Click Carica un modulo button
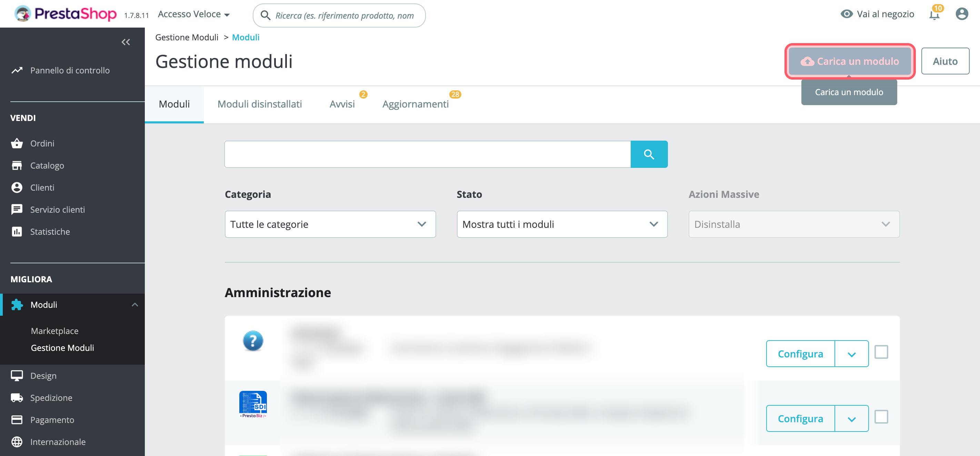 pos(850,61)
